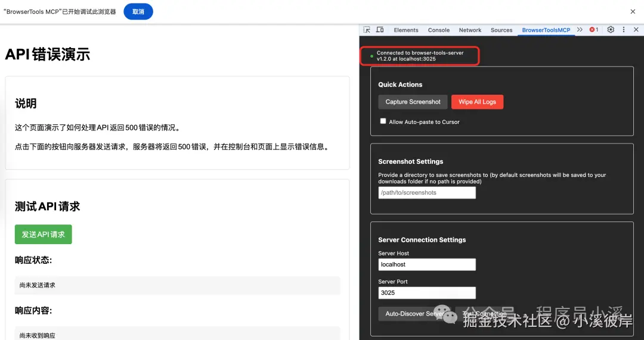The width and height of the screenshot is (644, 340).
Task: Switch to the Sources tab
Action: pos(501,30)
